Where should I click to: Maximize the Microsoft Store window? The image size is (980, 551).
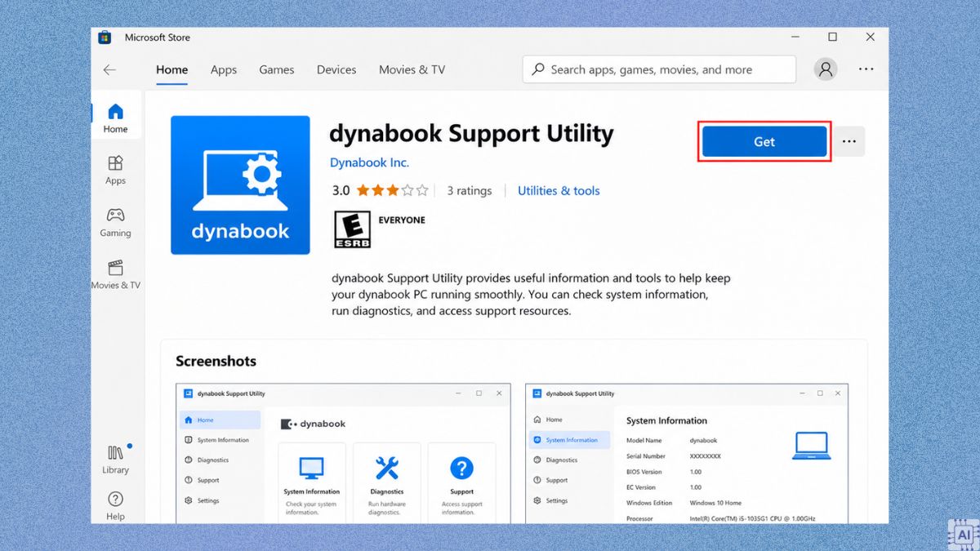pos(832,38)
